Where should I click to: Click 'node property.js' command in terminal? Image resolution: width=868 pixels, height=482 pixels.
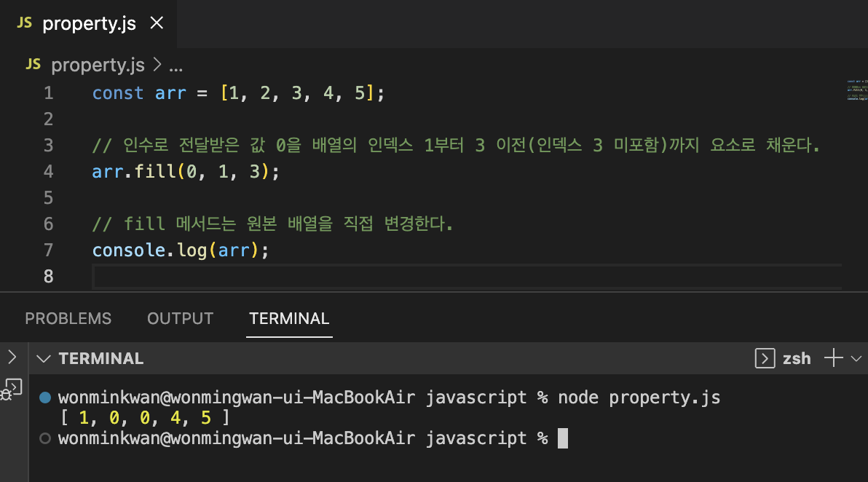pos(639,398)
